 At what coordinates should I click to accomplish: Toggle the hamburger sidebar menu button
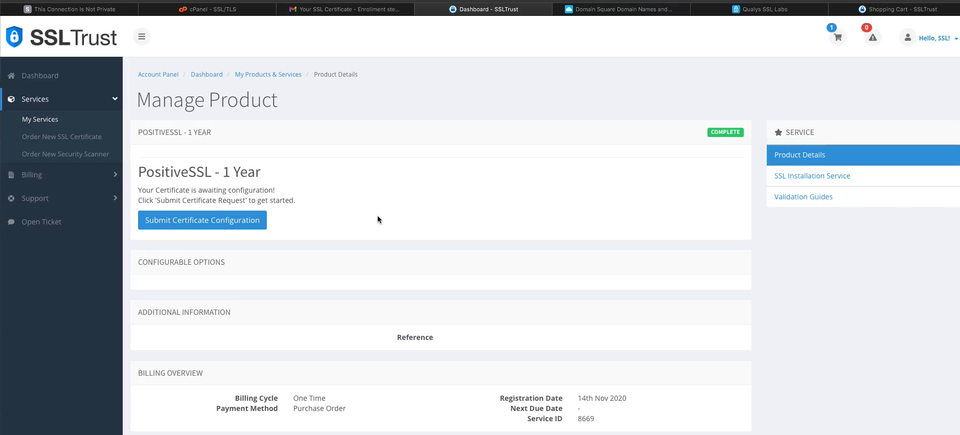tap(142, 37)
